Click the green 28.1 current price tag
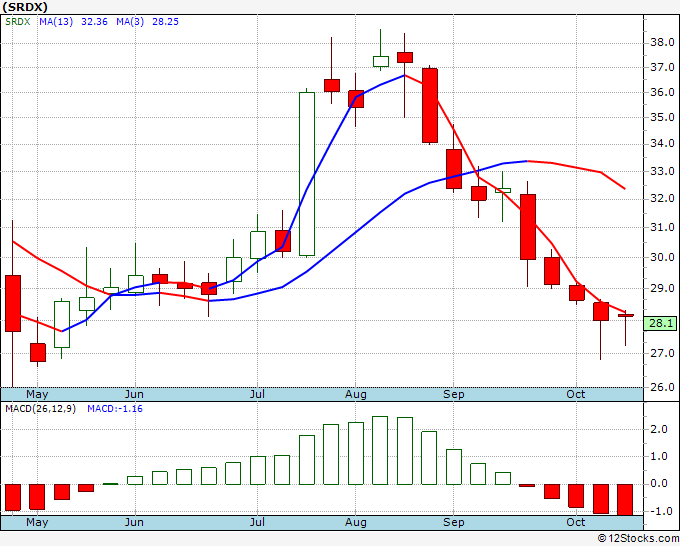 click(x=660, y=323)
